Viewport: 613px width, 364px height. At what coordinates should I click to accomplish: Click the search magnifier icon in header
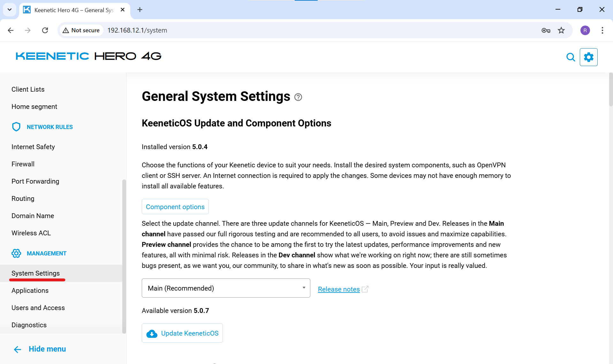pyautogui.click(x=571, y=57)
